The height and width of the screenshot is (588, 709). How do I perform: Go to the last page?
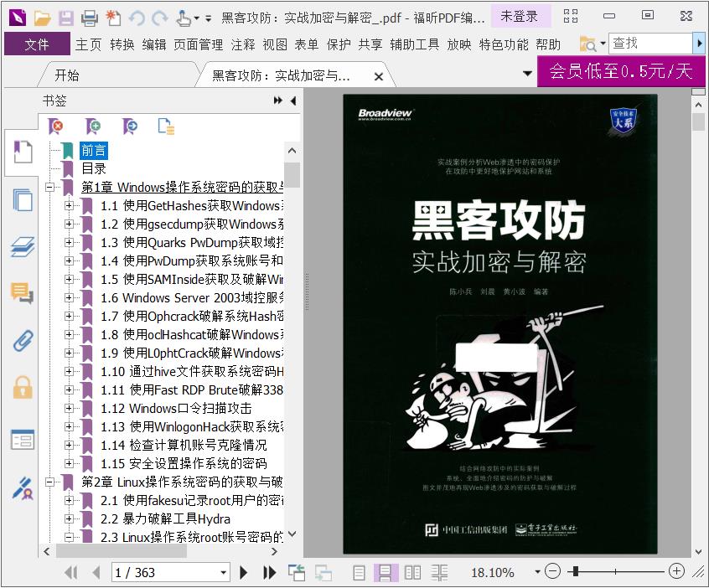[270, 573]
